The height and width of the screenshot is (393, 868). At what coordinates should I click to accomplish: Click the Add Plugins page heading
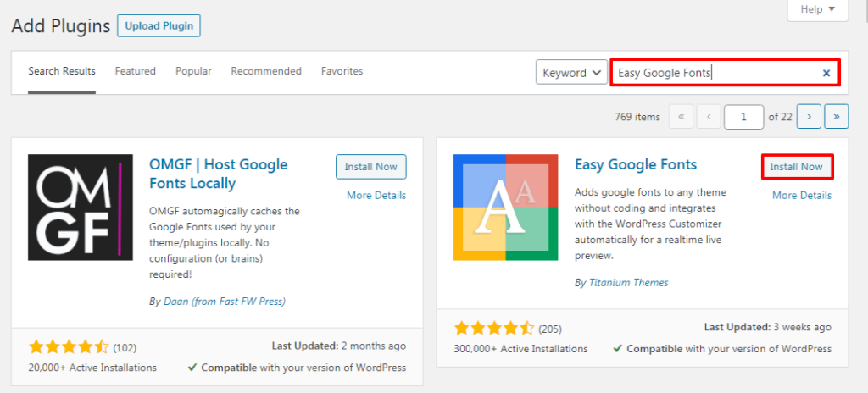coord(61,26)
